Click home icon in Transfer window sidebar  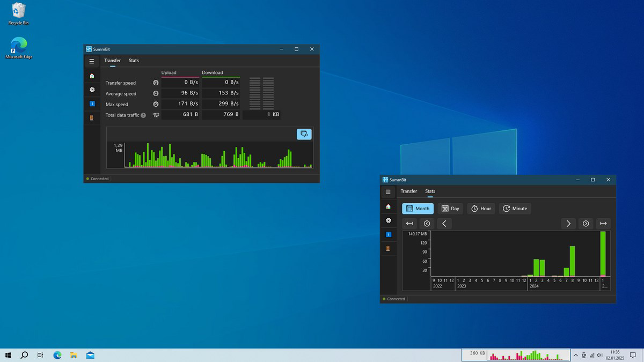[92, 76]
